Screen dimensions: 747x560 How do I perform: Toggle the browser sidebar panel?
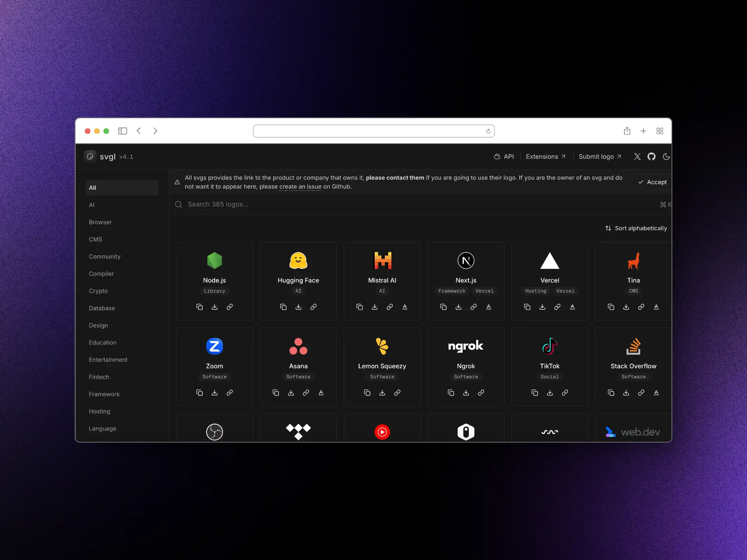pyautogui.click(x=123, y=131)
